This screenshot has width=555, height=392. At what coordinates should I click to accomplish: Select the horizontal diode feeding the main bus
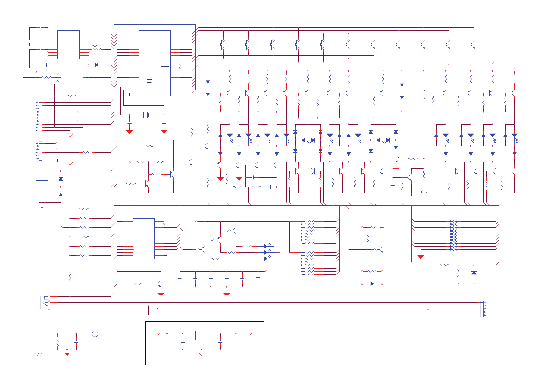(97, 65)
